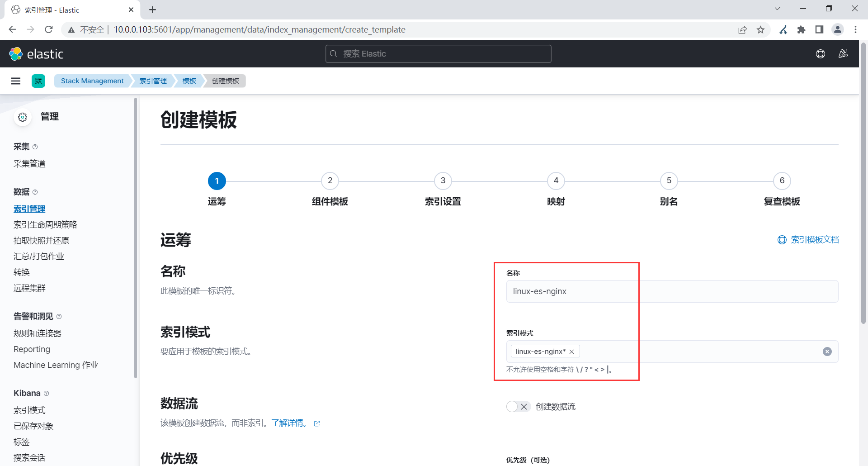Open the Chrome three-dot menu
The width and height of the screenshot is (868, 466).
point(855,29)
